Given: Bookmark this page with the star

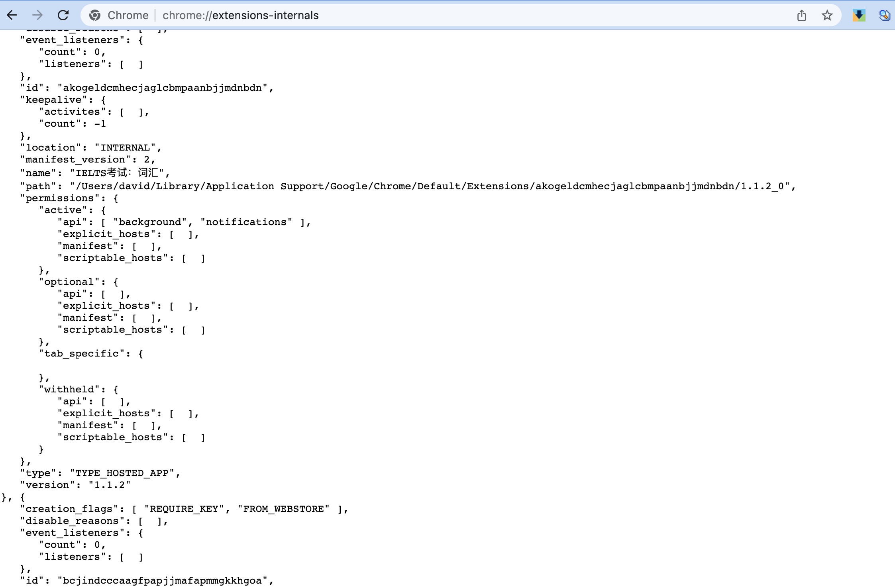Looking at the screenshot, I should (827, 16).
